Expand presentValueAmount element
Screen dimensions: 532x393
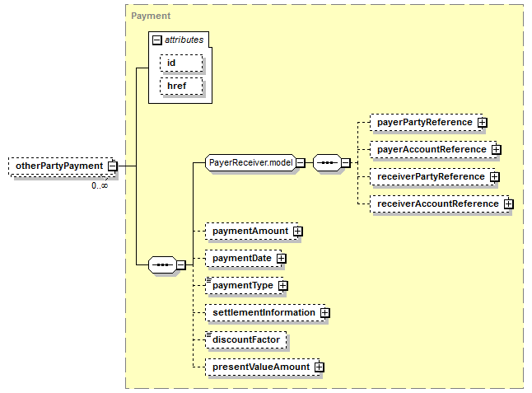coord(319,367)
